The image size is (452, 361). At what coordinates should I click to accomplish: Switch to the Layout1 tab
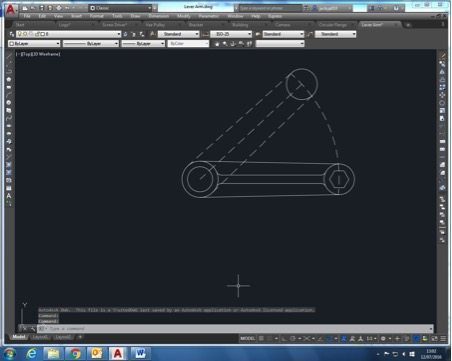(40, 337)
